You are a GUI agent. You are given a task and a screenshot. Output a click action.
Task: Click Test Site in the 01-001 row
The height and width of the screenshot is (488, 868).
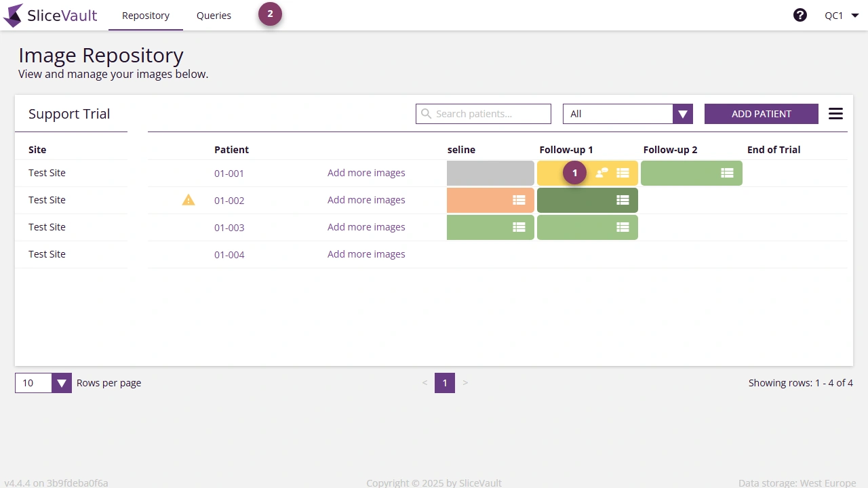(x=47, y=173)
